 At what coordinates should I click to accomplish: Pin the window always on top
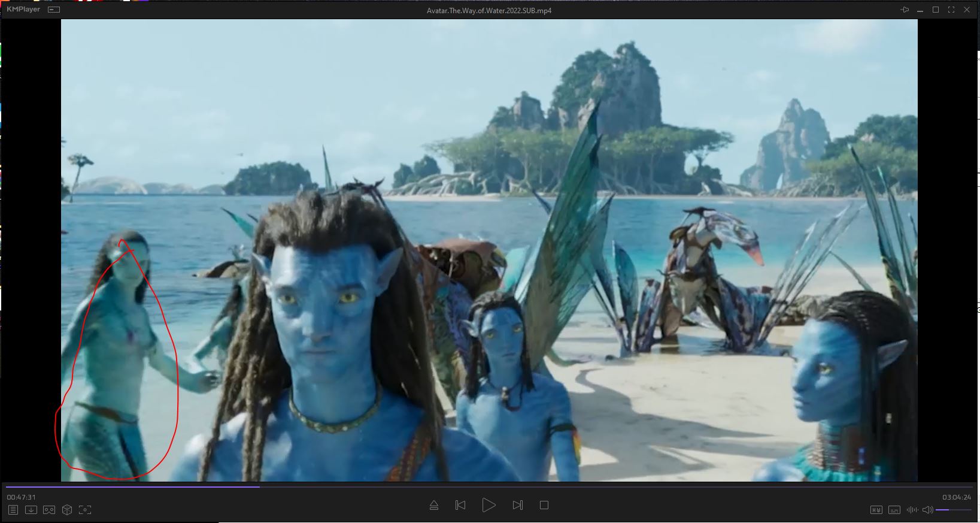[905, 10]
